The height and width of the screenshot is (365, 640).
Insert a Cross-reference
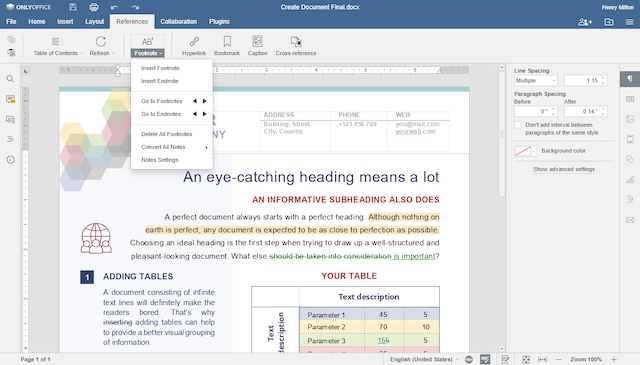coord(296,45)
